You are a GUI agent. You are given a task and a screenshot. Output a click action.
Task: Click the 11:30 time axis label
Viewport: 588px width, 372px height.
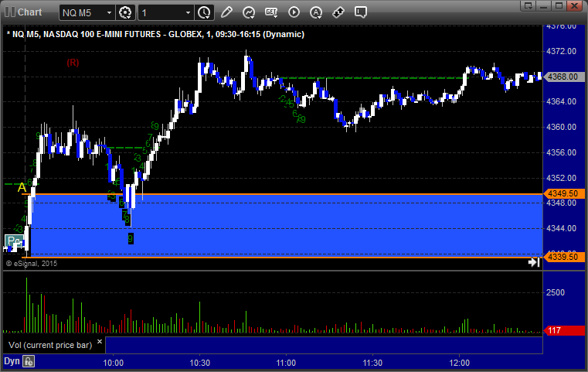[372, 363]
